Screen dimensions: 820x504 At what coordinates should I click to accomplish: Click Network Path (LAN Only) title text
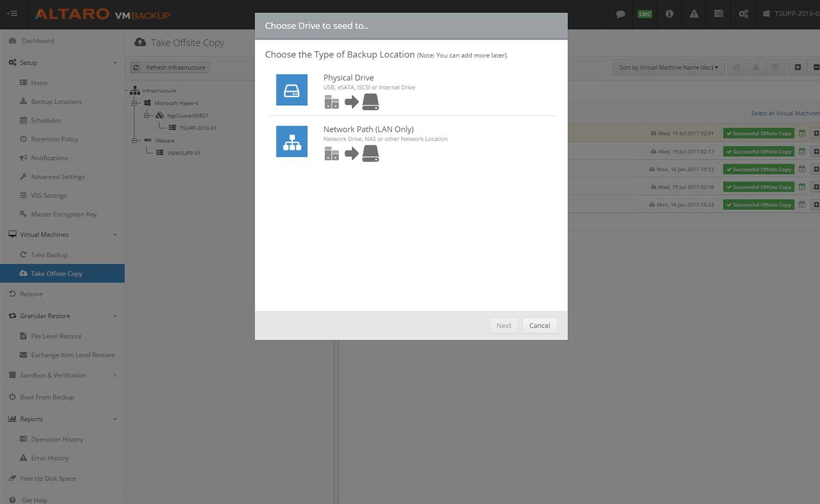(369, 129)
